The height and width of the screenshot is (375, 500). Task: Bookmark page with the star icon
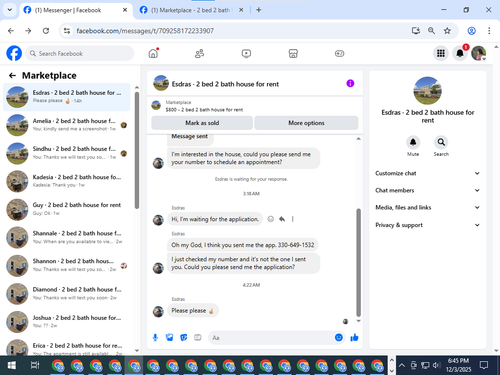[x=447, y=31]
